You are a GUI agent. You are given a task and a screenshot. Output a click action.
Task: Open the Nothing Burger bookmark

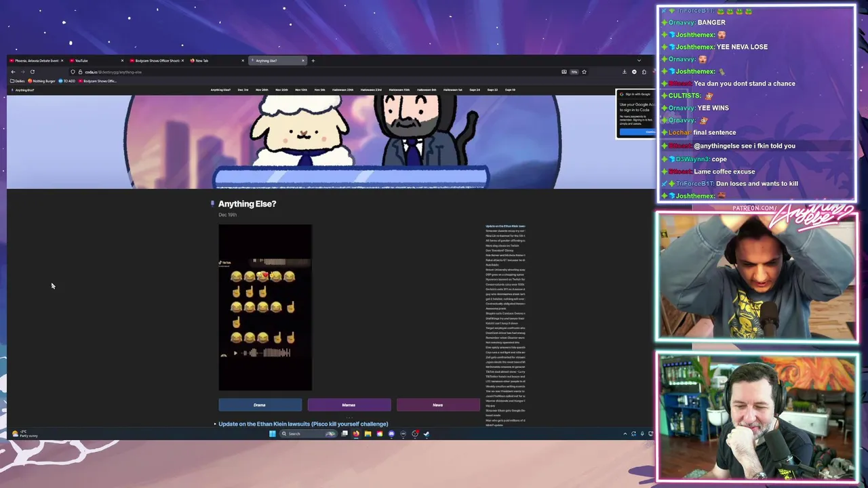(x=41, y=81)
